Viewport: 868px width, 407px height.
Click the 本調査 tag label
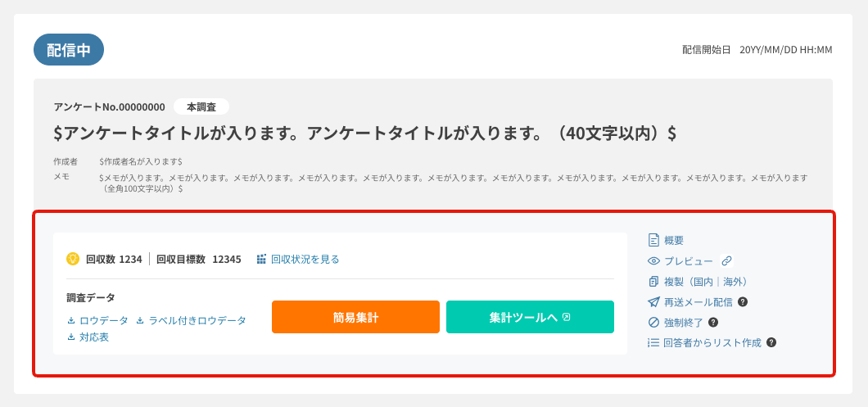201,107
